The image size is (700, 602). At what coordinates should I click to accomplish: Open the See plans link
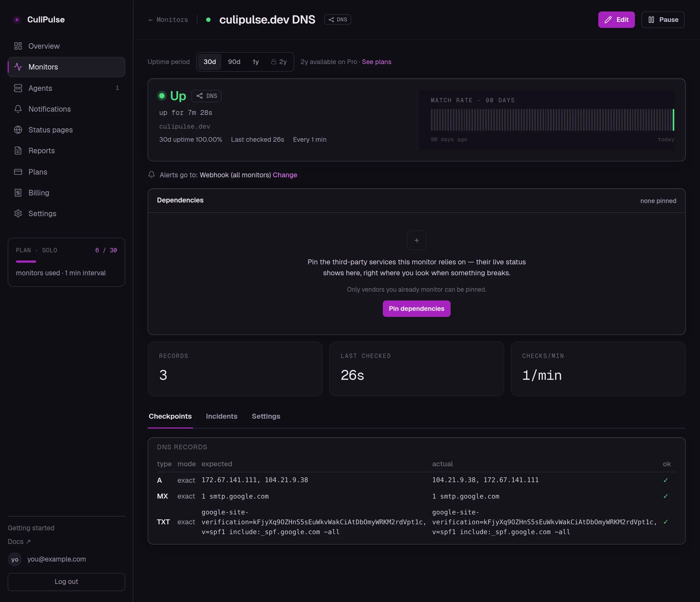[376, 62]
